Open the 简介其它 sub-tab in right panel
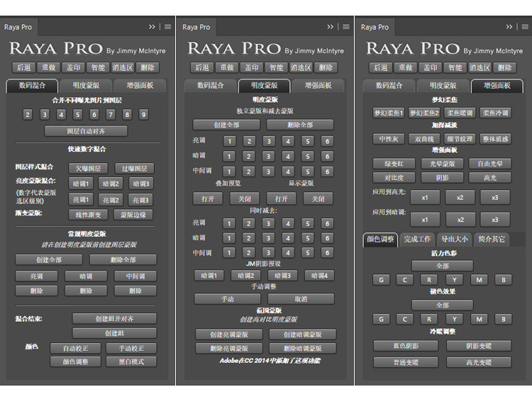This screenshot has height=399, width=532. pos(492,240)
